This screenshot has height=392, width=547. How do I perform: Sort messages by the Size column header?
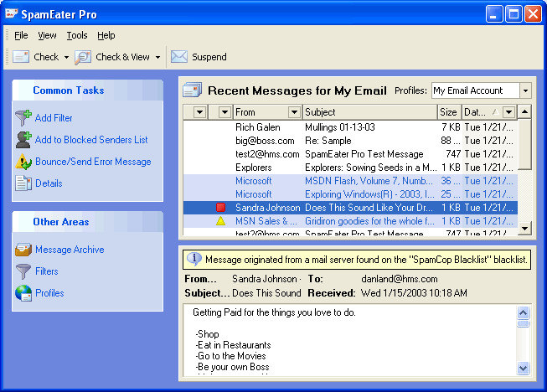pyautogui.click(x=449, y=112)
